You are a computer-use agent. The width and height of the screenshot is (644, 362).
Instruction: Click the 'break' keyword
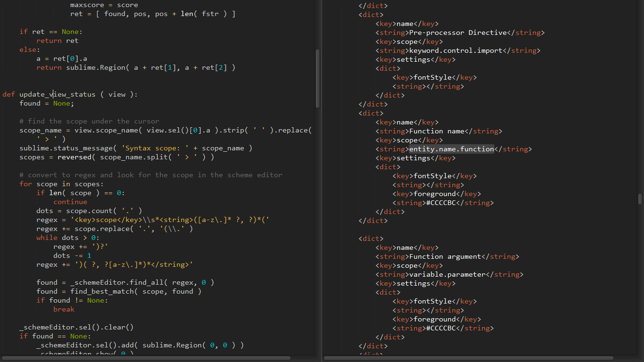(x=64, y=310)
